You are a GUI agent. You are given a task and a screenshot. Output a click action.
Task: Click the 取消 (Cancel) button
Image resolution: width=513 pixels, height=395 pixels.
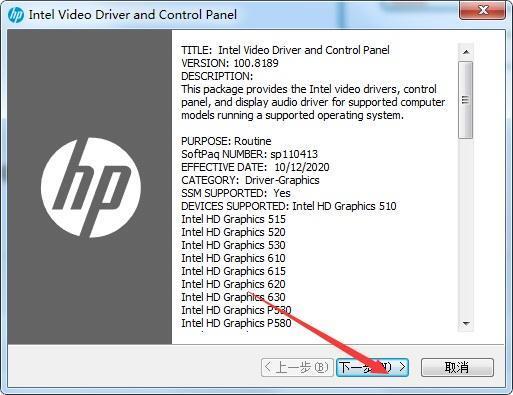coord(457,367)
